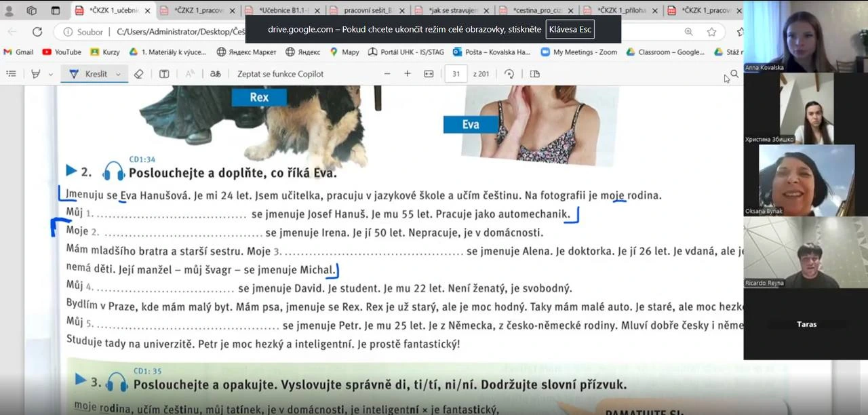868x415 pixels.
Task: Open the table of contents icon
Action: [12, 73]
